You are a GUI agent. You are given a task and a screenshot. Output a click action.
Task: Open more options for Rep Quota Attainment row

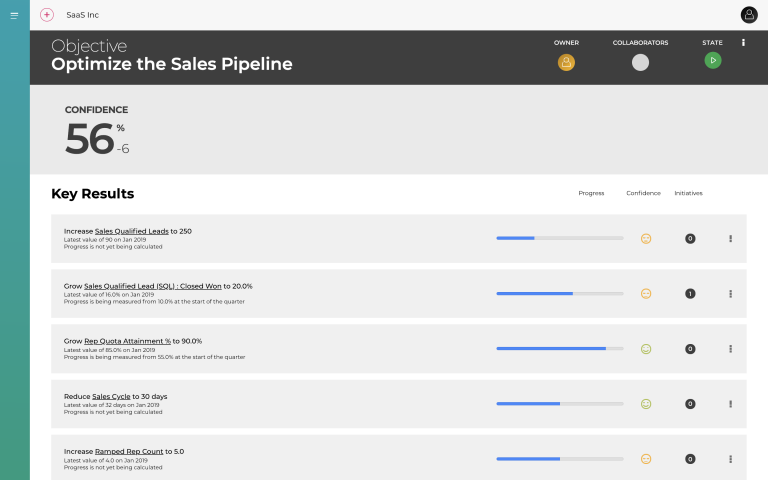730,349
